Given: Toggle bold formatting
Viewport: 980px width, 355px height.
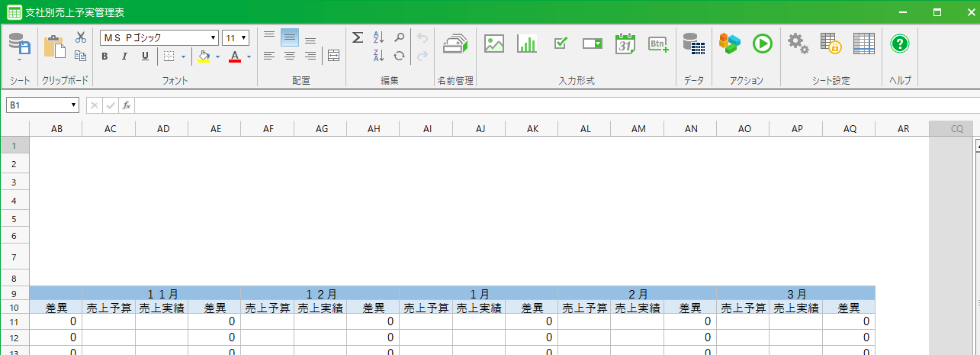Looking at the screenshot, I should pyautogui.click(x=106, y=56).
